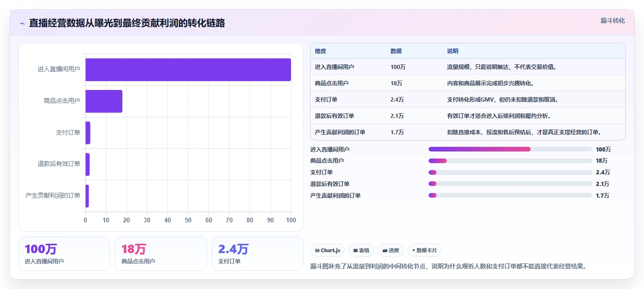The image size is (644, 289).
Task: Click the description starting 扣除直接成本
Action: point(524,132)
